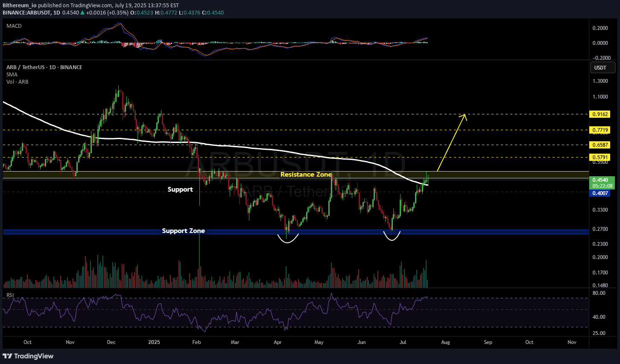
Task: Click the 0.2700 price scale value
Action: [600, 230]
